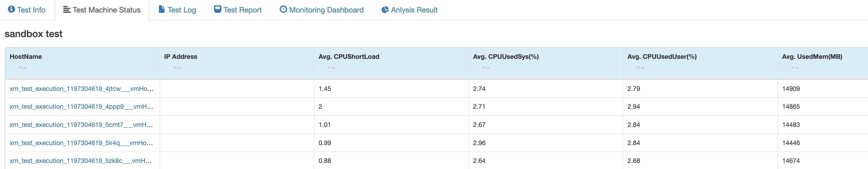Click the Test Info circle icon
The image size is (868, 169).
click(11, 10)
